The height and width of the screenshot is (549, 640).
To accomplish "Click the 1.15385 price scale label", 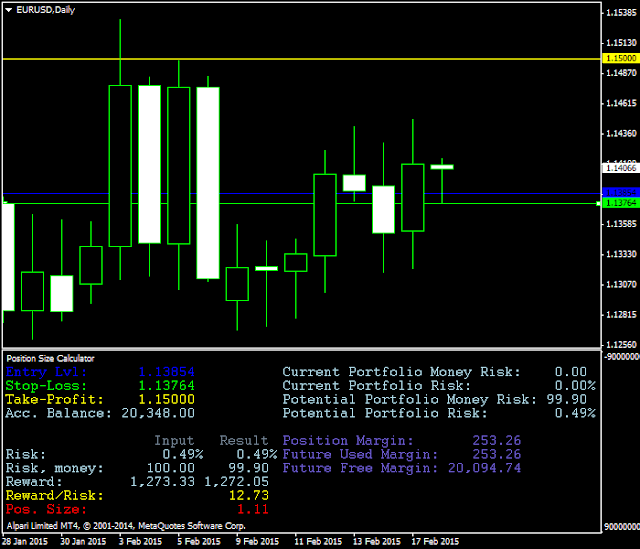I will click(621, 13).
